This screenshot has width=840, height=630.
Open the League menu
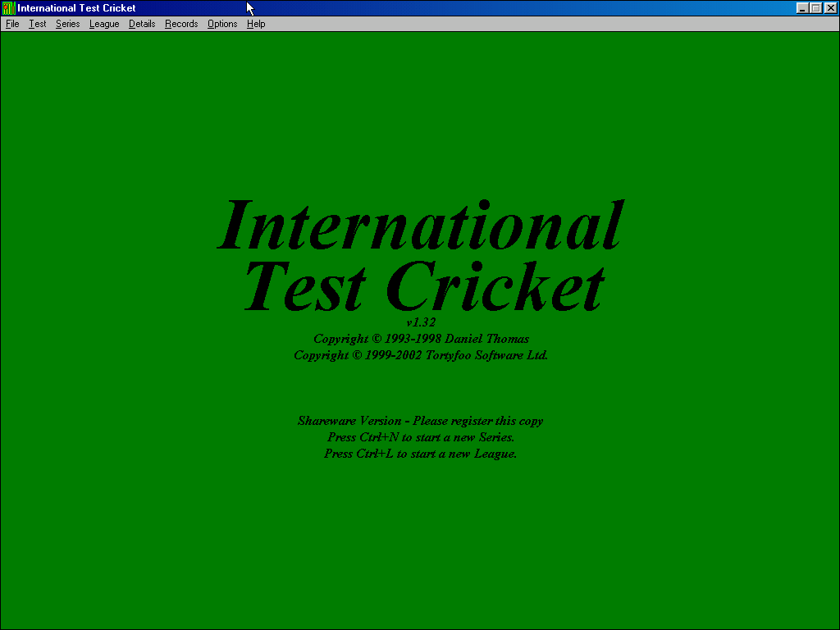[104, 24]
